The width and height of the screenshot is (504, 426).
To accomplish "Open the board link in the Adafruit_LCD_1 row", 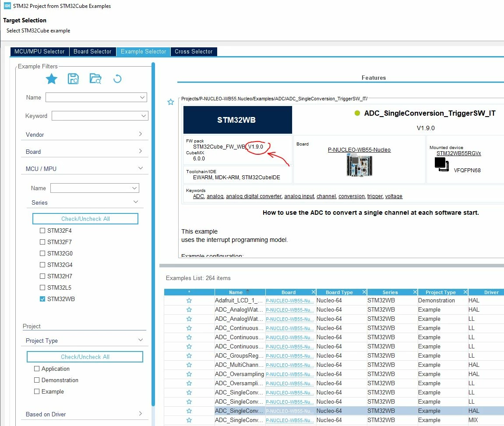I will 289,301.
